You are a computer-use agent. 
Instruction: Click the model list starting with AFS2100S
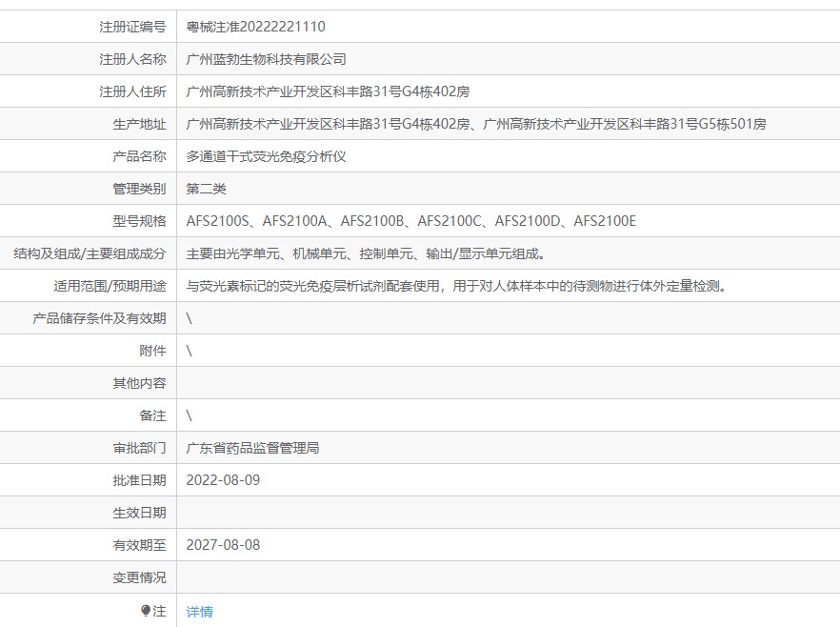point(410,221)
